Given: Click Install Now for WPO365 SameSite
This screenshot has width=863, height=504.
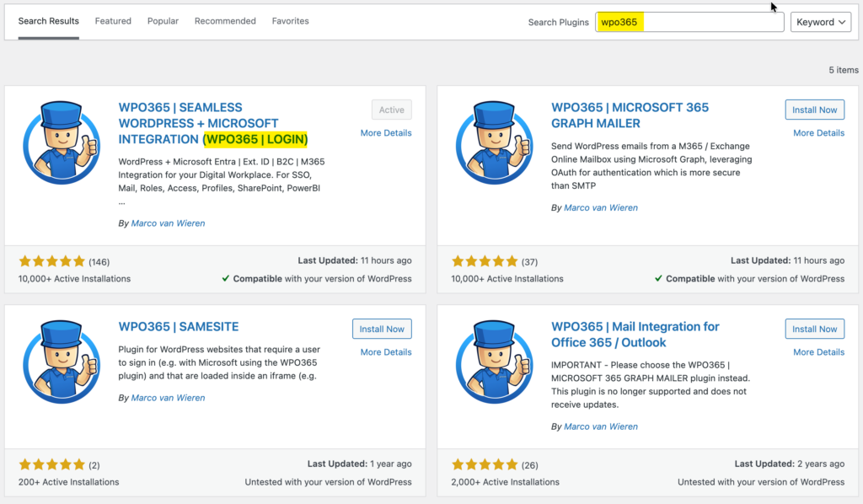Looking at the screenshot, I should pyautogui.click(x=382, y=329).
